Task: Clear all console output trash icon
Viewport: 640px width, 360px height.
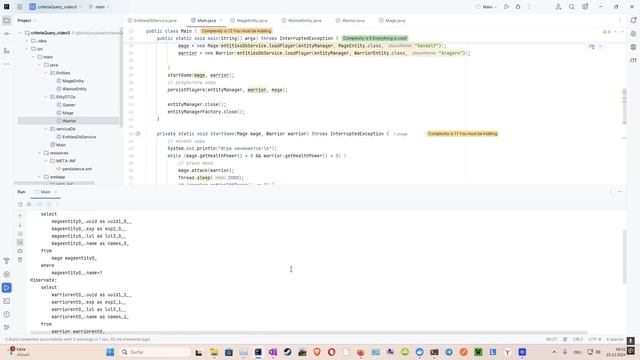Action: tap(20, 260)
